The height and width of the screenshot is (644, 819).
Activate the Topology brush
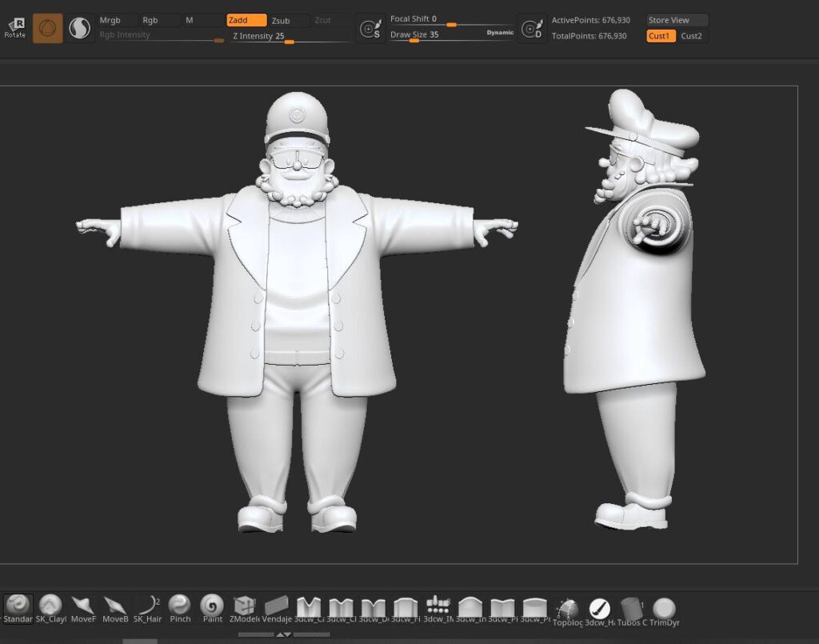tap(567, 608)
